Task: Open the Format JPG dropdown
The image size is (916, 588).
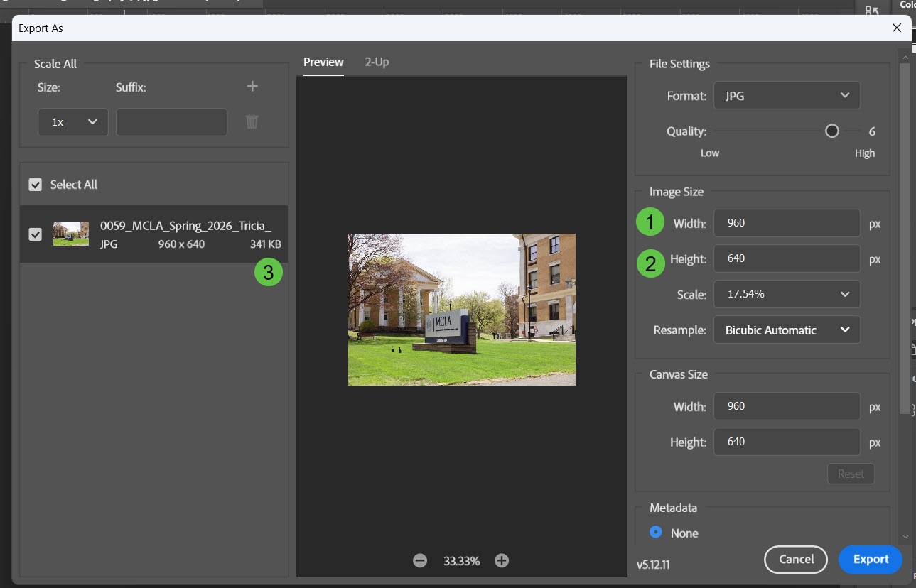Action: coord(787,96)
